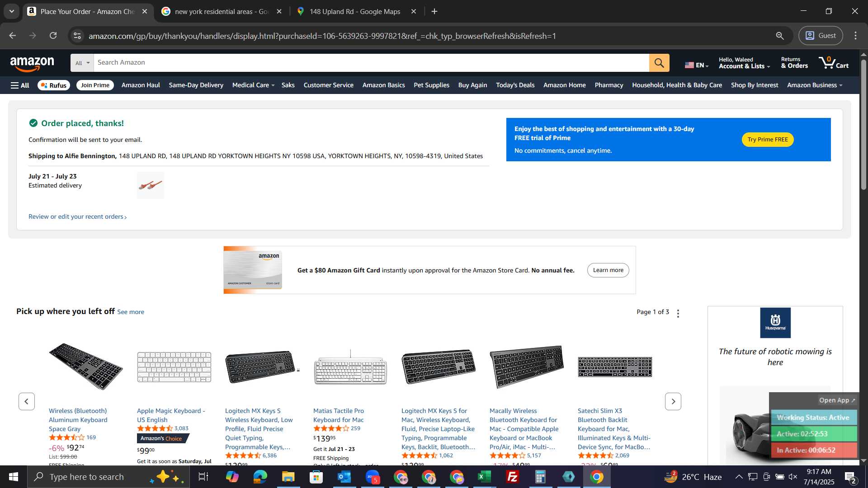The image size is (868, 488).
Task: Open FileZilla from taskbar
Action: pos(513,477)
